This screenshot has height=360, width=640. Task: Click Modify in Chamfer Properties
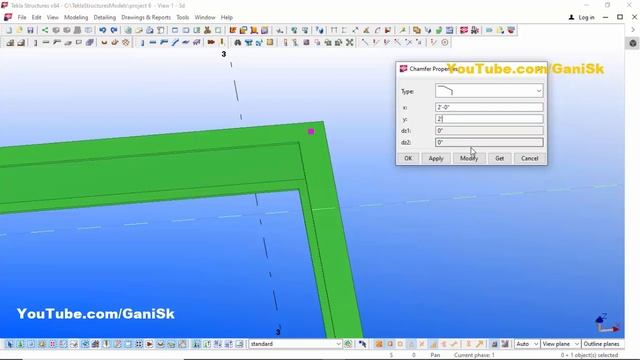coord(469,158)
